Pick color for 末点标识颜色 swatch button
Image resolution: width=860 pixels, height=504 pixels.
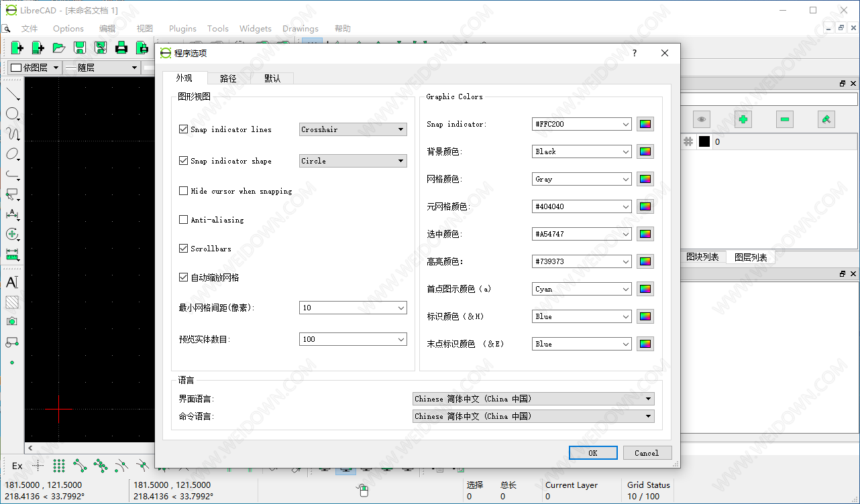[x=645, y=344]
